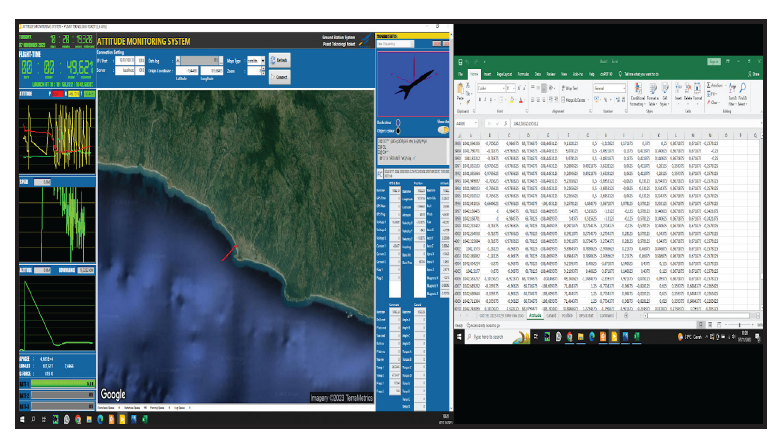Image resolution: width=775 pixels, height=443 pixels.
Task: Switch to the Insert tab in Excel
Action: [x=487, y=74]
